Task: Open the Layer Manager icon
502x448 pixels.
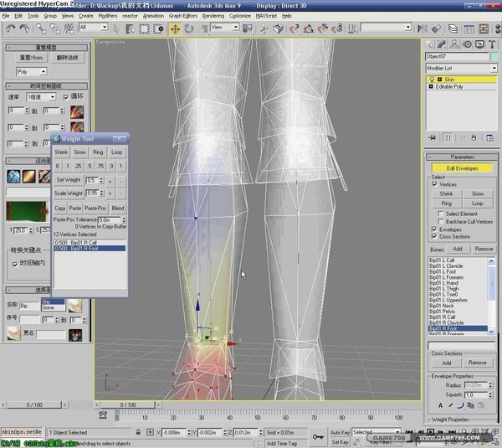Action: pos(453,28)
